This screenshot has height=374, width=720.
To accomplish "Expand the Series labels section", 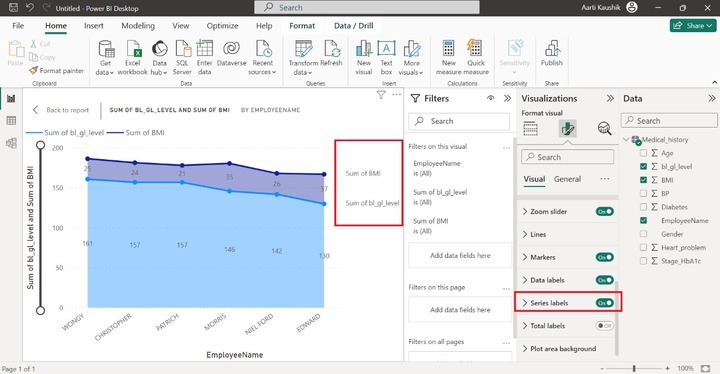I will click(x=525, y=303).
